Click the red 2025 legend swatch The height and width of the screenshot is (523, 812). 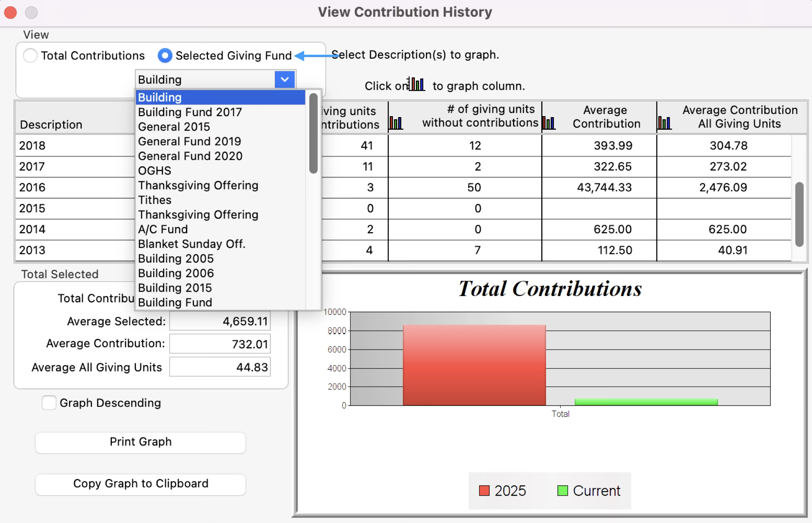(x=484, y=491)
